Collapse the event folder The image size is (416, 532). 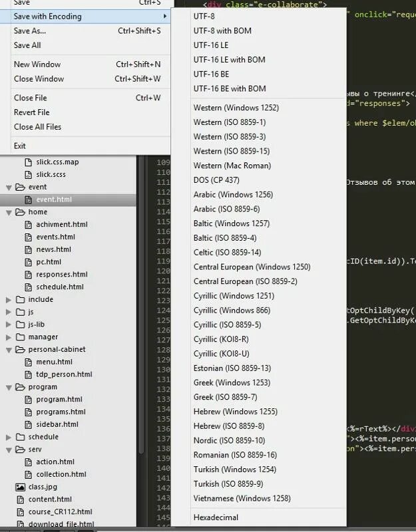(9, 188)
